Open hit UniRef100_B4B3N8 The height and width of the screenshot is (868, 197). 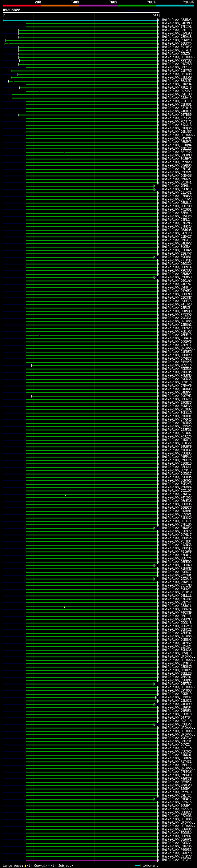tap(177, 23)
